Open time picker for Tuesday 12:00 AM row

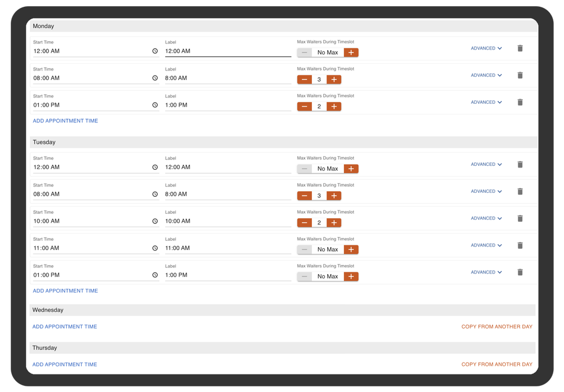(x=155, y=168)
